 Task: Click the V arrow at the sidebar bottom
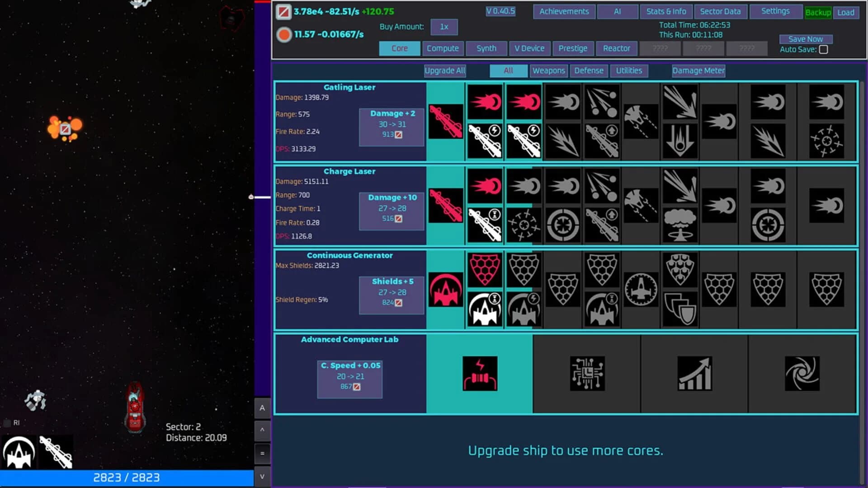tap(263, 476)
